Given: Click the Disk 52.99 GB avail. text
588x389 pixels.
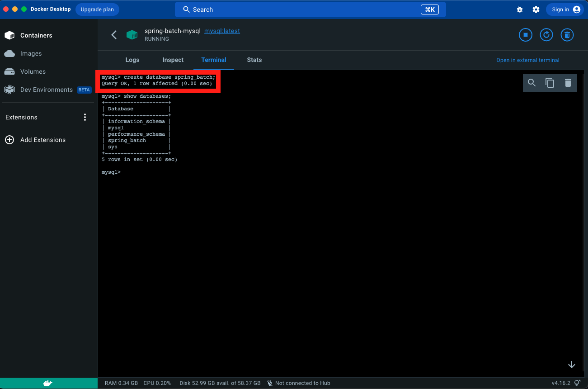Looking at the screenshot, I should 220,383.
